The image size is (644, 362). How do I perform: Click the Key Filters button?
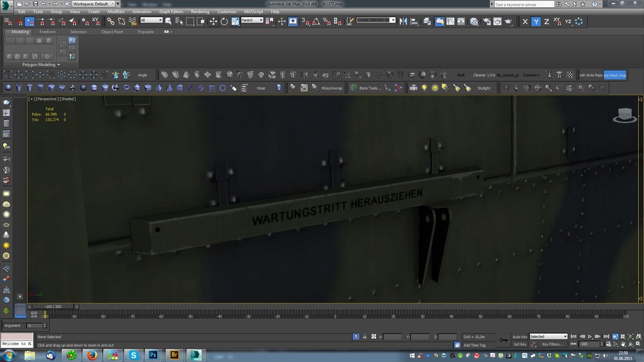click(554, 345)
